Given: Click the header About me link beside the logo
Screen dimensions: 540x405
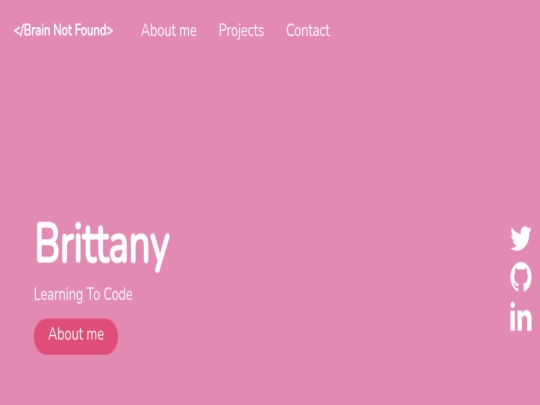Looking at the screenshot, I should [x=169, y=31].
